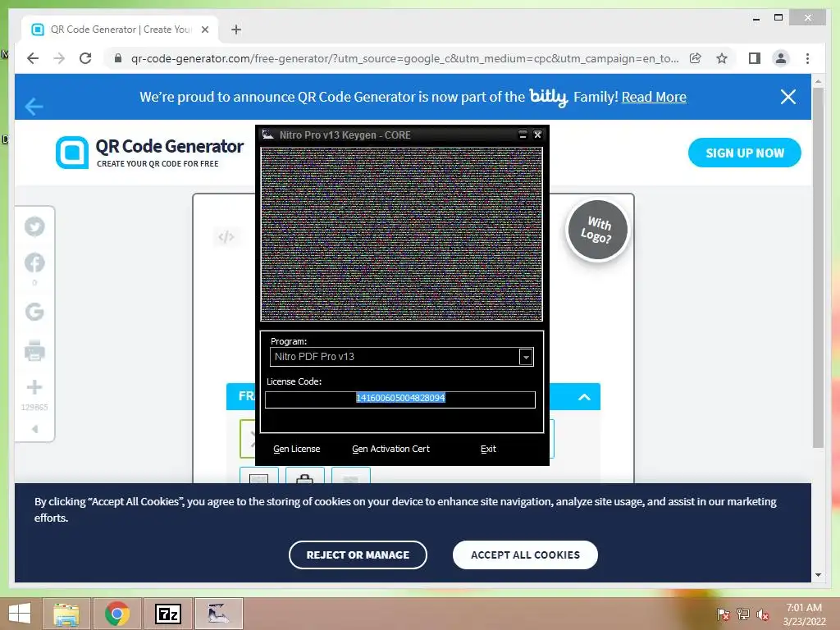Share on Facebook via sidebar icon
The image size is (840, 630).
coord(34,263)
